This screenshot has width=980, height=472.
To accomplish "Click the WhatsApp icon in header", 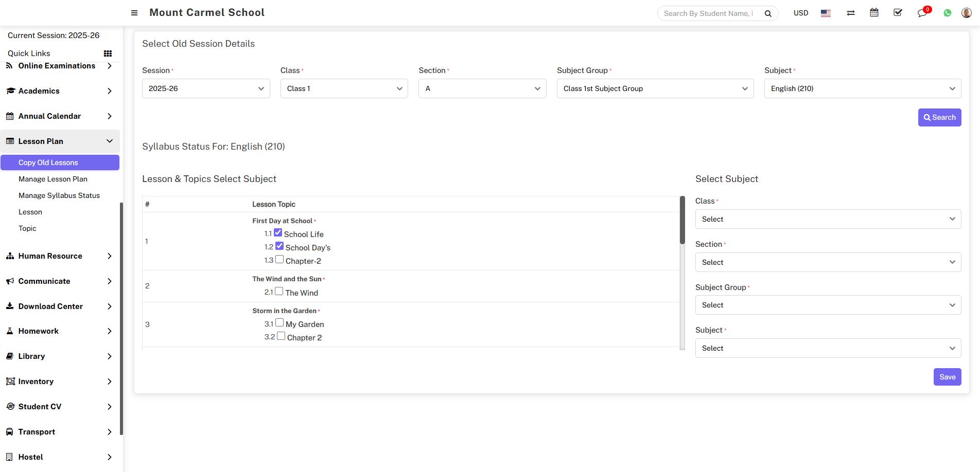I will pos(947,13).
